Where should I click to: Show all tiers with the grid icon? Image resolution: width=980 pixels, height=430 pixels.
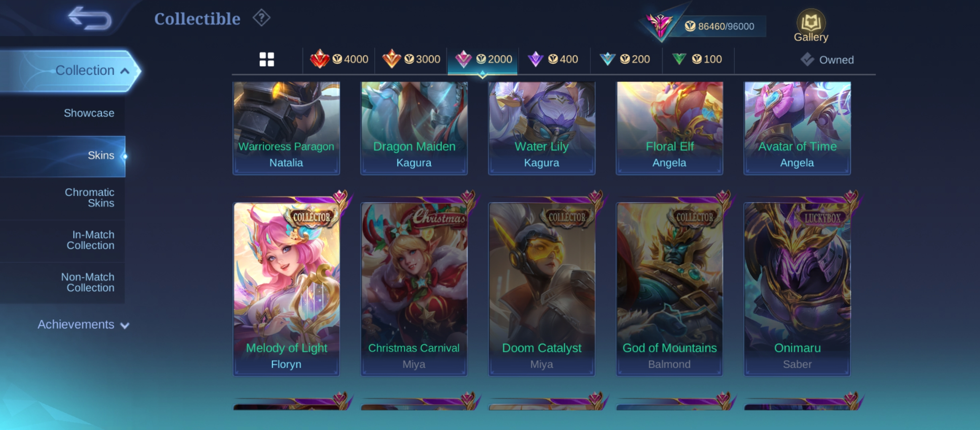pyautogui.click(x=267, y=59)
